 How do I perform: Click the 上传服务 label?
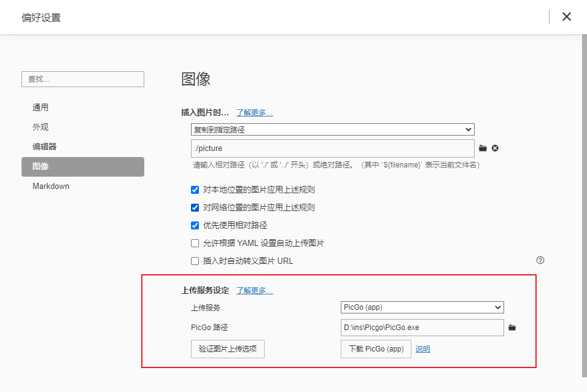[x=206, y=308]
